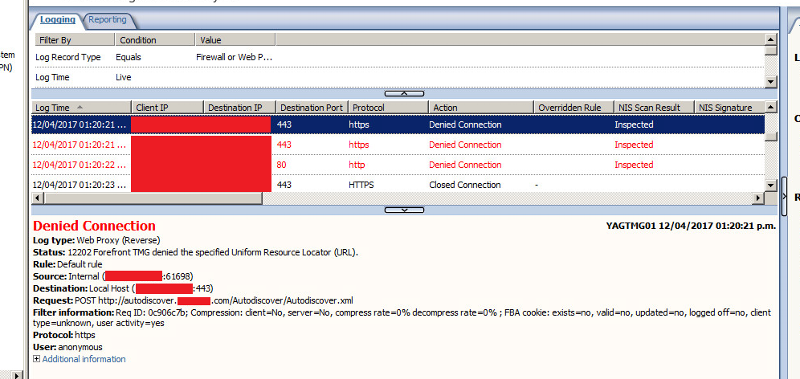The image size is (800, 379).
Task: Sort by Action column header
Action: pos(481,108)
